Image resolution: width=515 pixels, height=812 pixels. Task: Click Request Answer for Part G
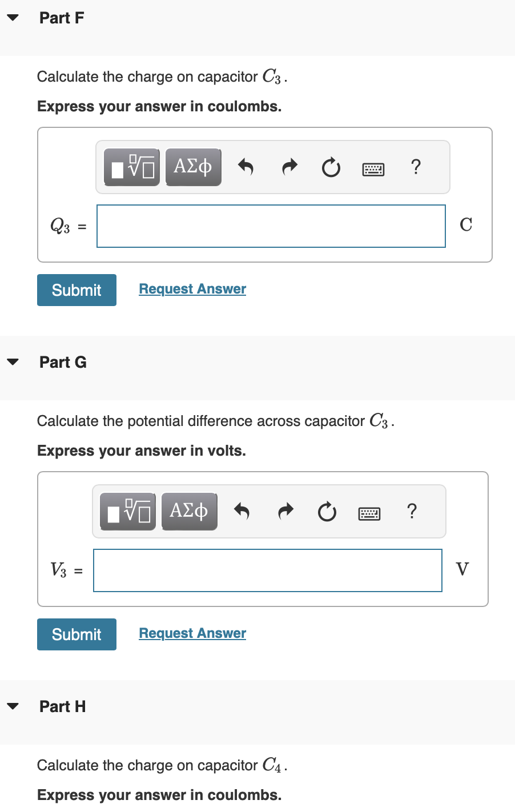tap(192, 633)
